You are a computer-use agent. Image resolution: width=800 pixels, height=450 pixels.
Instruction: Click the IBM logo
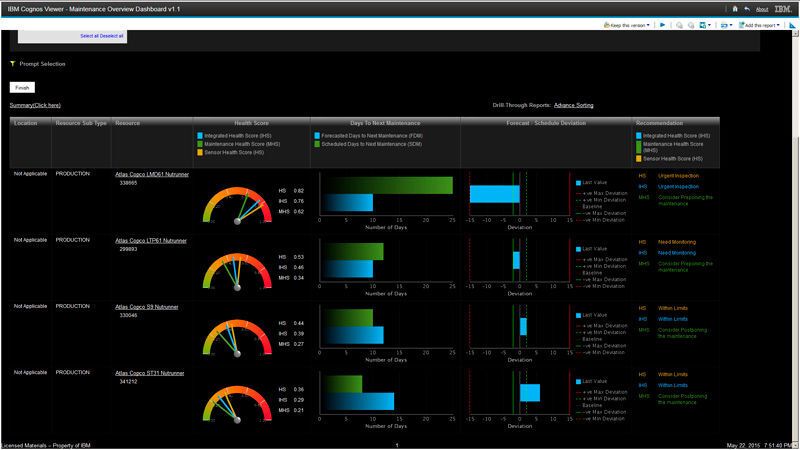pyautogui.click(x=783, y=9)
